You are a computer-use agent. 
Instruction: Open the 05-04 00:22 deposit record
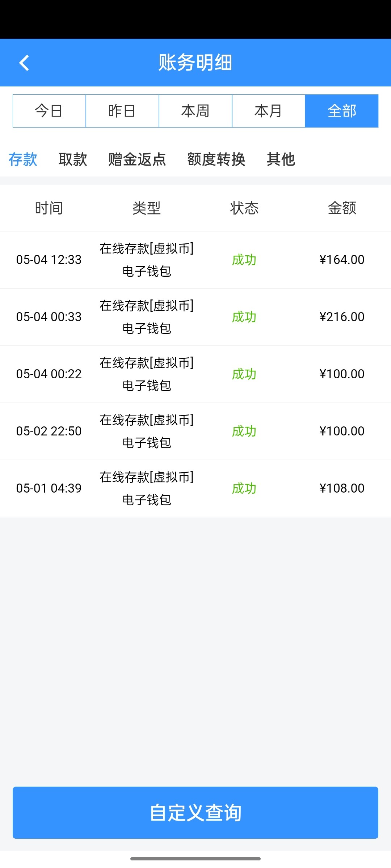(x=195, y=374)
